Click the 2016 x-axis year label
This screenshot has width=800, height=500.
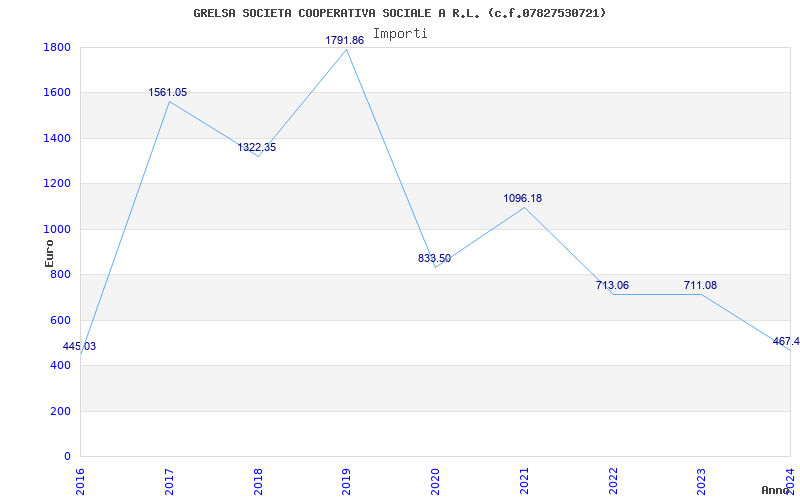(82, 481)
